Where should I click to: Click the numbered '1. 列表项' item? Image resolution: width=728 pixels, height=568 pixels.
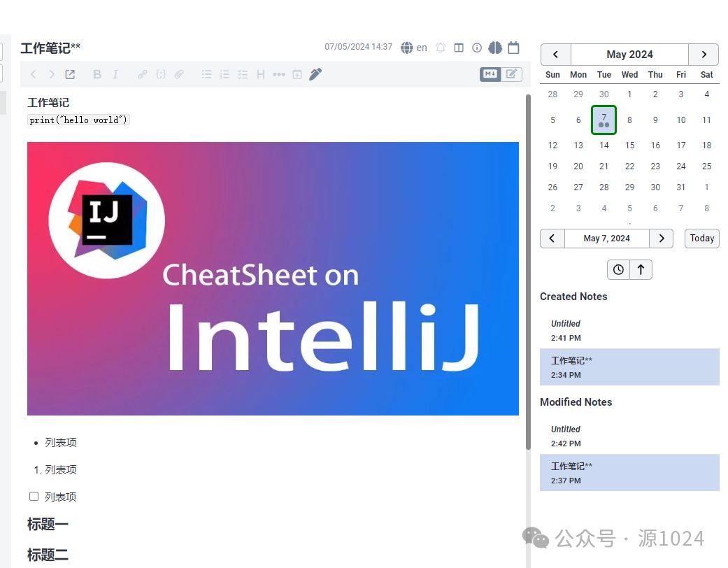pyautogui.click(x=55, y=469)
